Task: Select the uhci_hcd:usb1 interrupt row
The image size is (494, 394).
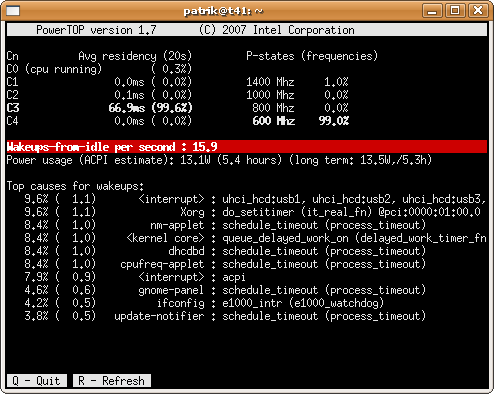Action: (255, 199)
